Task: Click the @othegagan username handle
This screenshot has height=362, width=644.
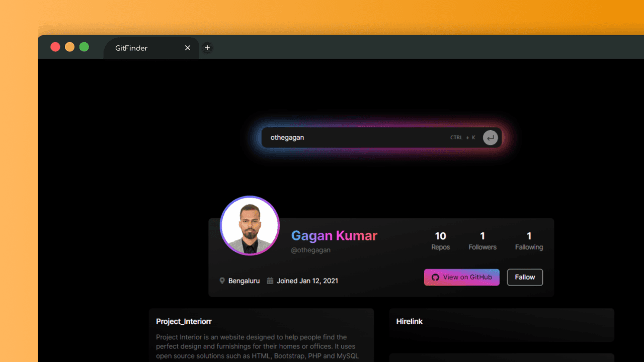Action: coord(310,250)
